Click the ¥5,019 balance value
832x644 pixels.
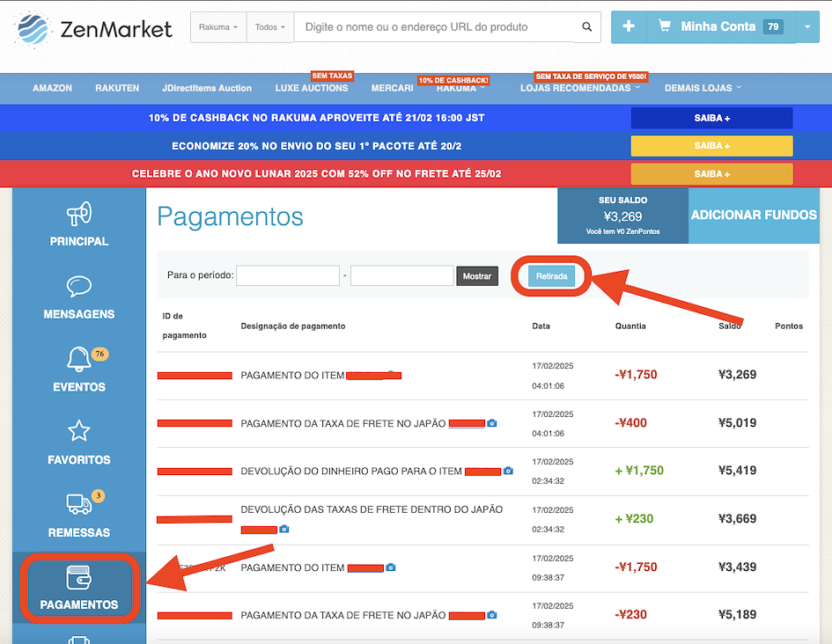click(737, 423)
